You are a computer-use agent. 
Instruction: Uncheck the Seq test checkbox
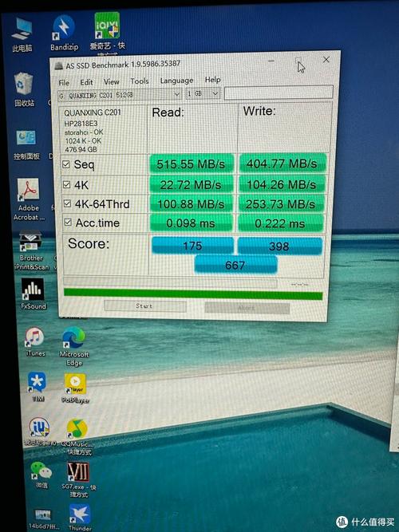tap(66, 164)
